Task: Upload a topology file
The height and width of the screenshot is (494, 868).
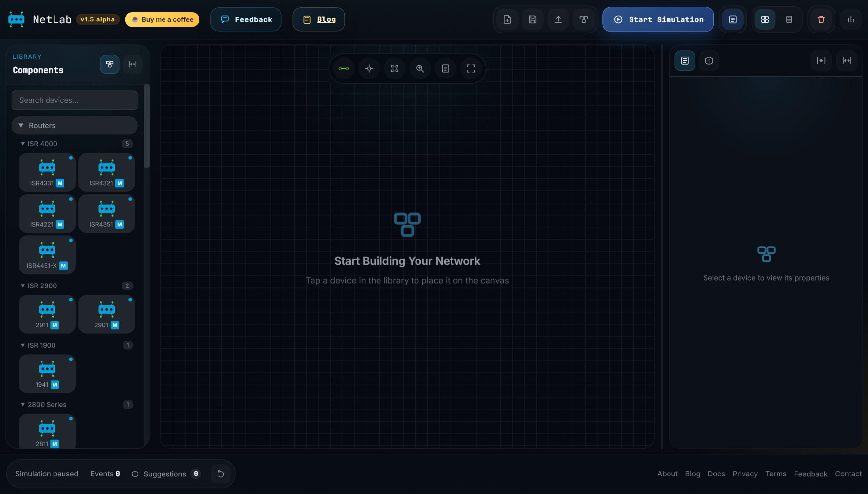Action: pos(558,19)
